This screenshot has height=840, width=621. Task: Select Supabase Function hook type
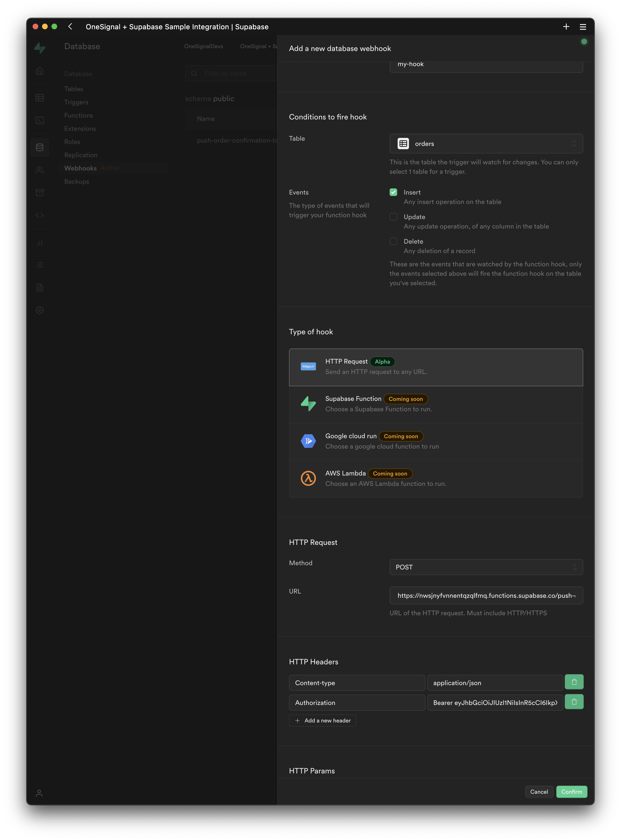pyautogui.click(x=436, y=404)
